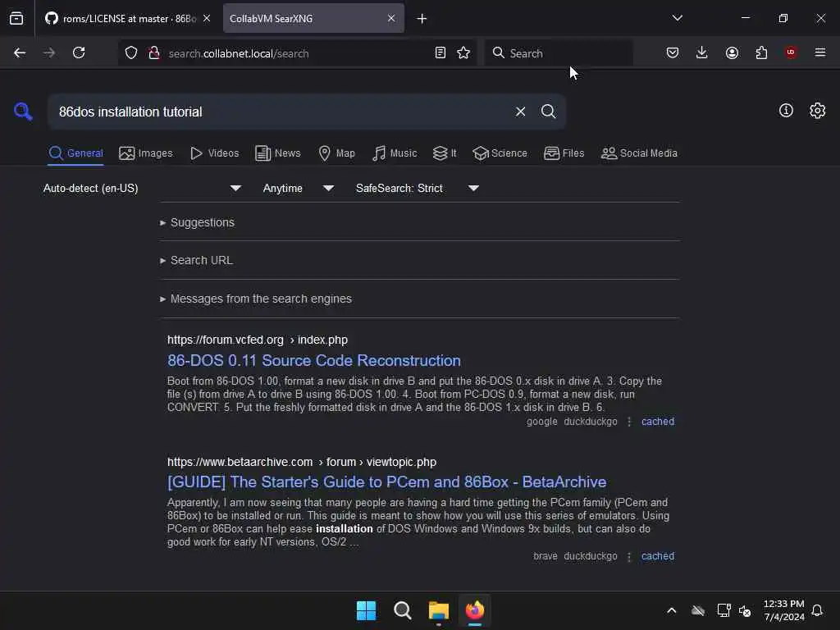The height and width of the screenshot is (630, 840).
Task: Close the roms/LICENSE GitHub tab
Action: [x=207, y=18]
